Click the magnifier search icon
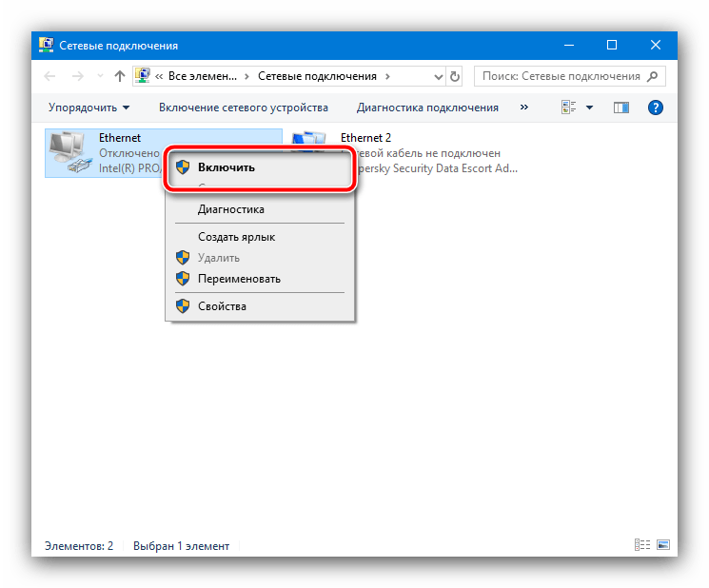The width and height of the screenshot is (709, 588). [653, 76]
